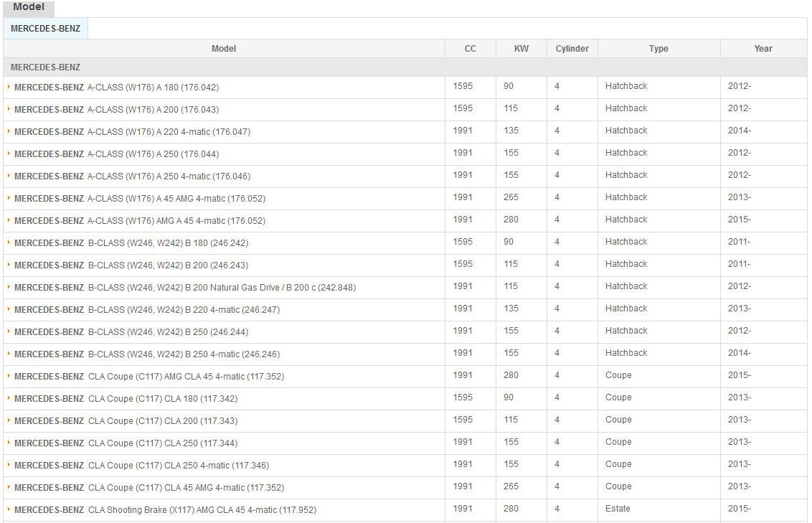Click KW 135 in B 220 4-matic row
Image resolution: width=812 pixels, height=523 pixels.
tap(511, 308)
